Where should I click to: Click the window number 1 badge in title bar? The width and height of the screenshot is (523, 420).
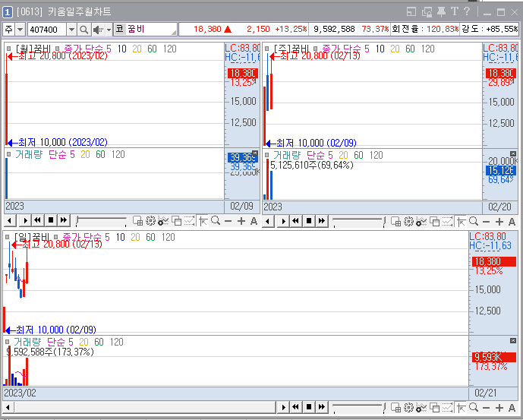point(8,12)
